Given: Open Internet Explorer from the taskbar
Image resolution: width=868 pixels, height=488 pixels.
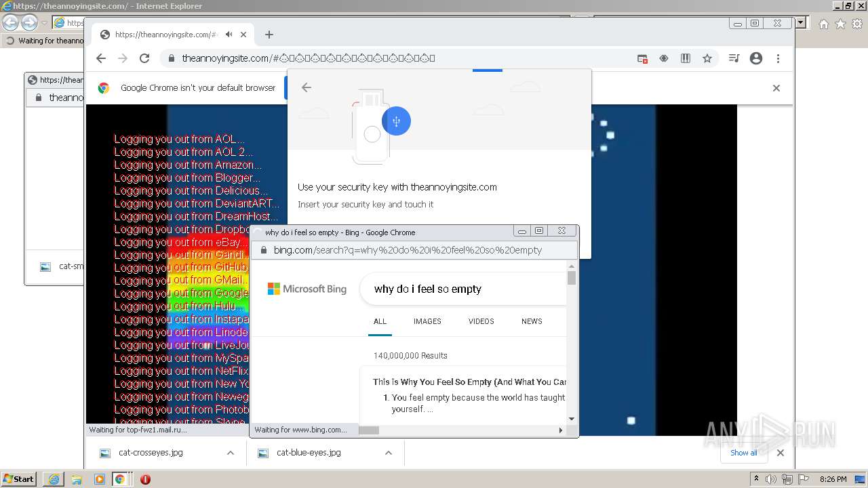Looking at the screenshot, I should (x=54, y=479).
